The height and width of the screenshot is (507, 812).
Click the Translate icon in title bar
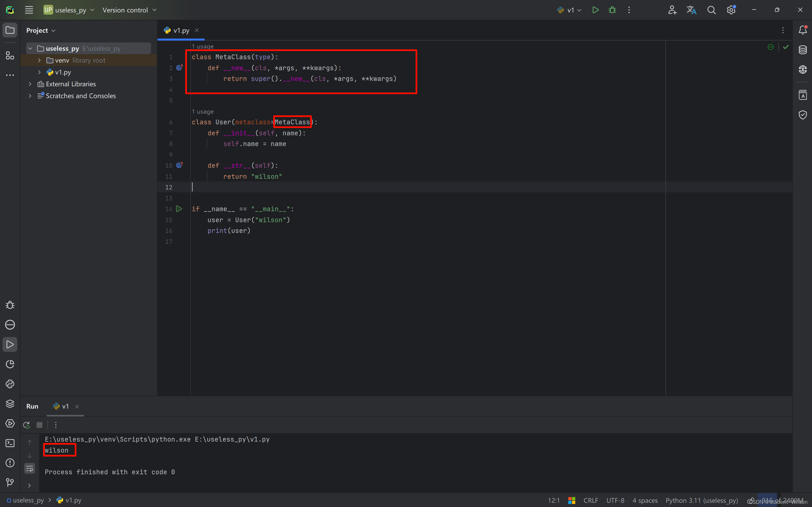click(691, 10)
